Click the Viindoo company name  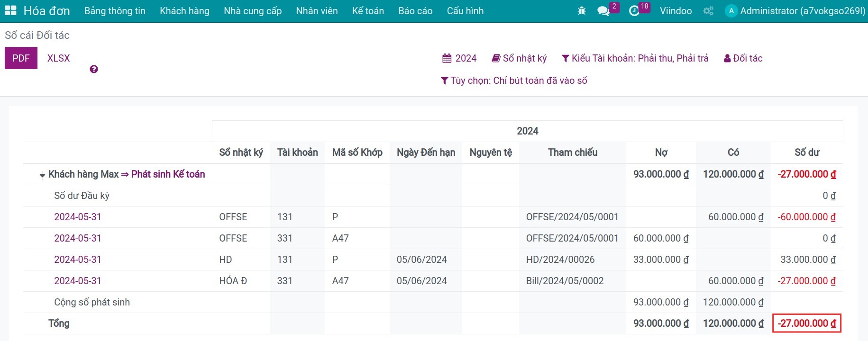(676, 11)
